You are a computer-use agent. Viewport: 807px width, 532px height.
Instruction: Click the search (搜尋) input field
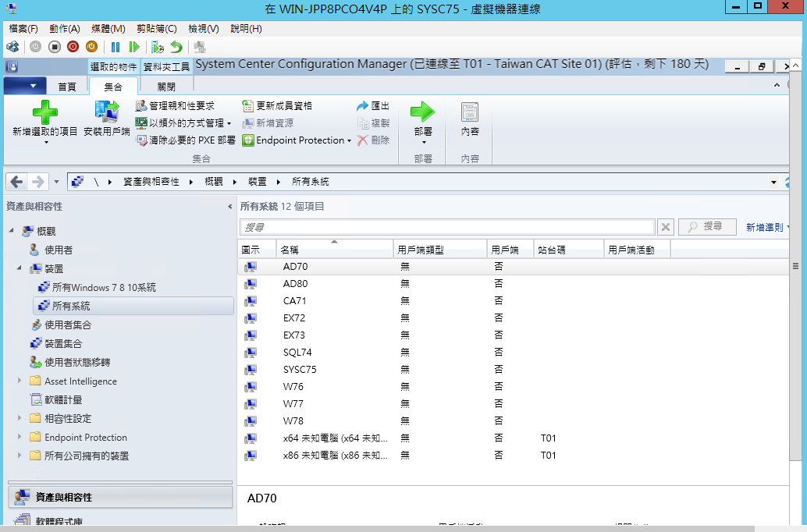447,227
